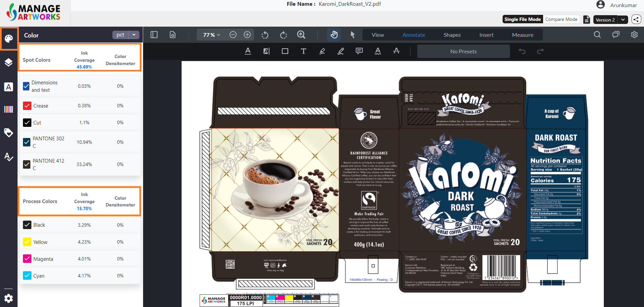This screenshot has height=307, width=644.
Task: Toggle the left panel layout icon
Action: [x=154, y=35]
